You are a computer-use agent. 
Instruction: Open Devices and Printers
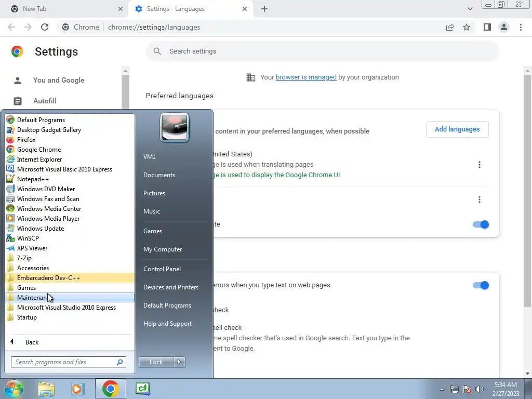171,287
